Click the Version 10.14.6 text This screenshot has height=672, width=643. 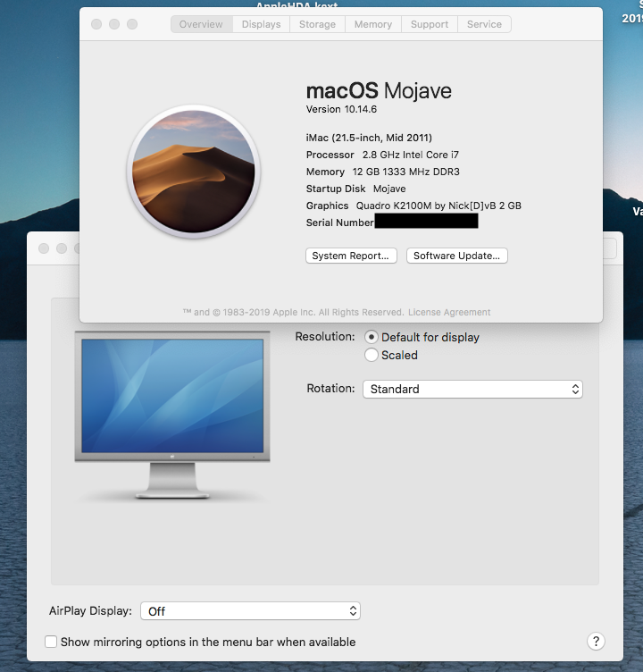pos(341,109)
